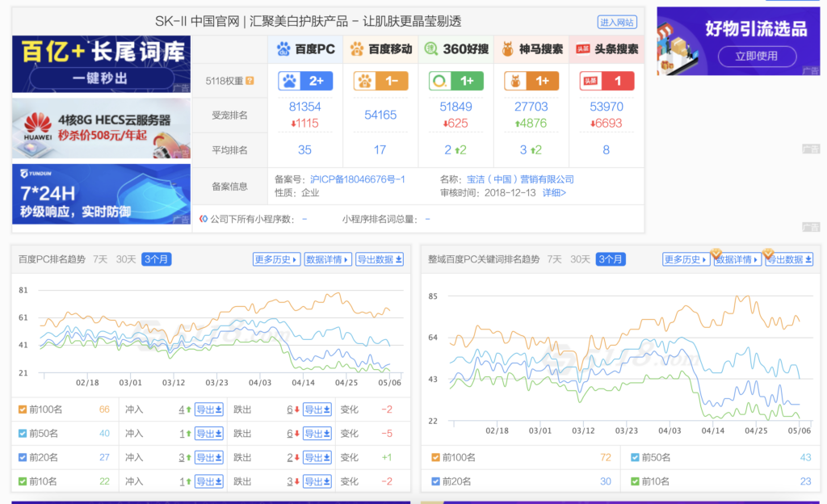Toggle 前50名 checkbox in 整域 keyword trend
827x504 pixels.
point(635,458)
